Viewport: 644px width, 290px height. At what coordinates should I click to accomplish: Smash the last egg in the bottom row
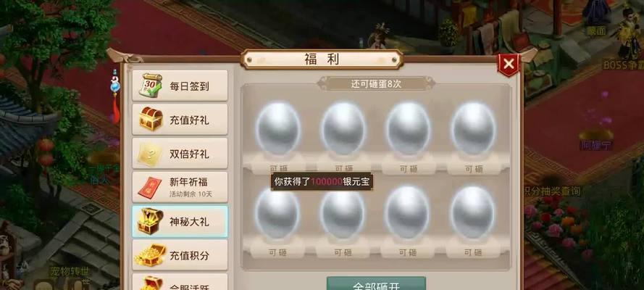(473, 212)
